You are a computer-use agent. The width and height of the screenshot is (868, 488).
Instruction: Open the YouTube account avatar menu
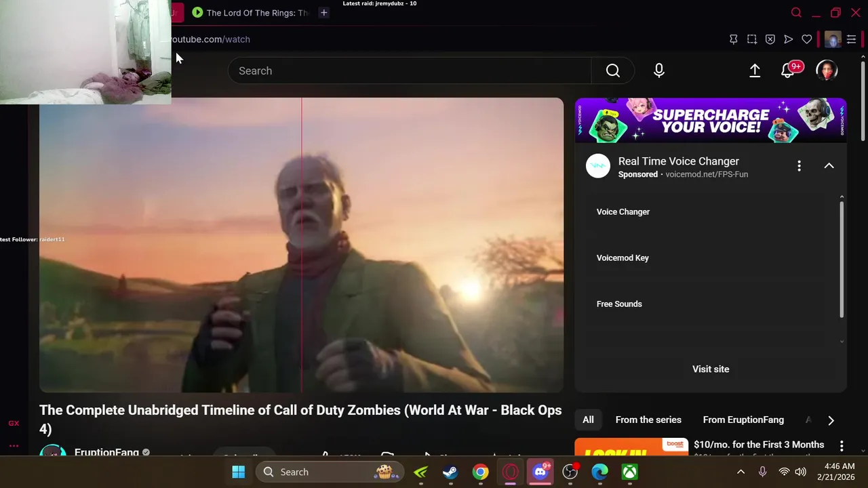pos(827,70)
